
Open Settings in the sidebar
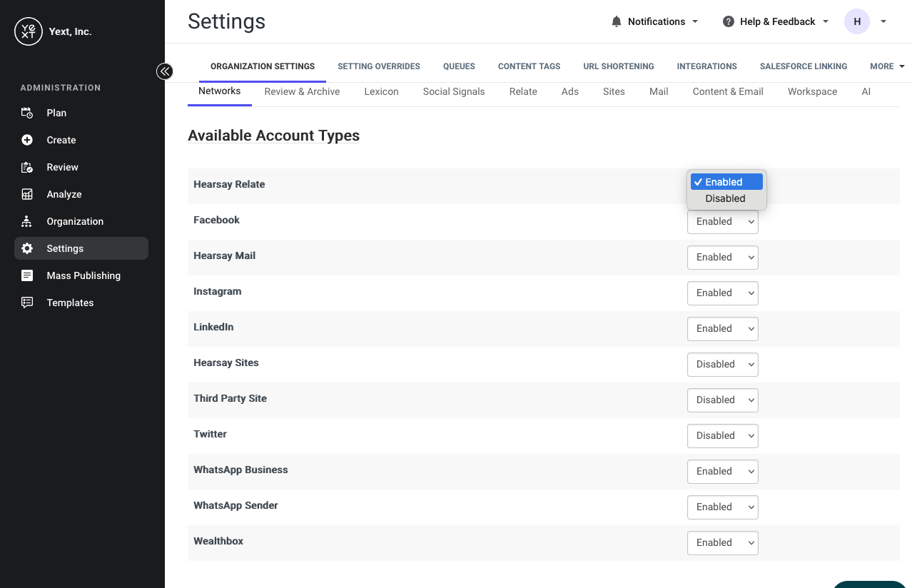pyautogui.click(x=81, y=248)
